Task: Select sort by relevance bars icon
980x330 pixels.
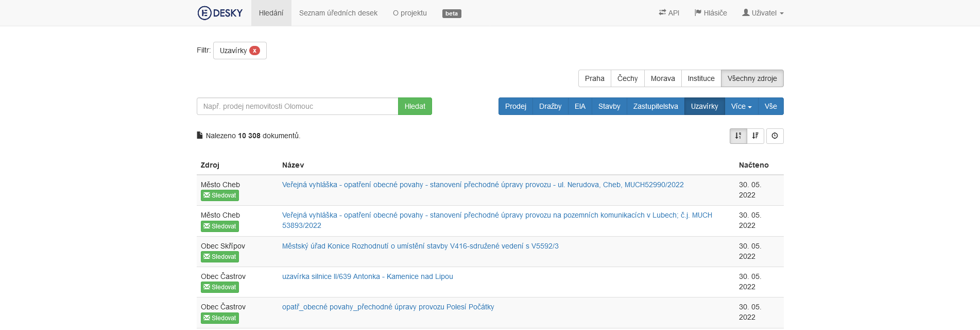Action: [x=755, y=136]
